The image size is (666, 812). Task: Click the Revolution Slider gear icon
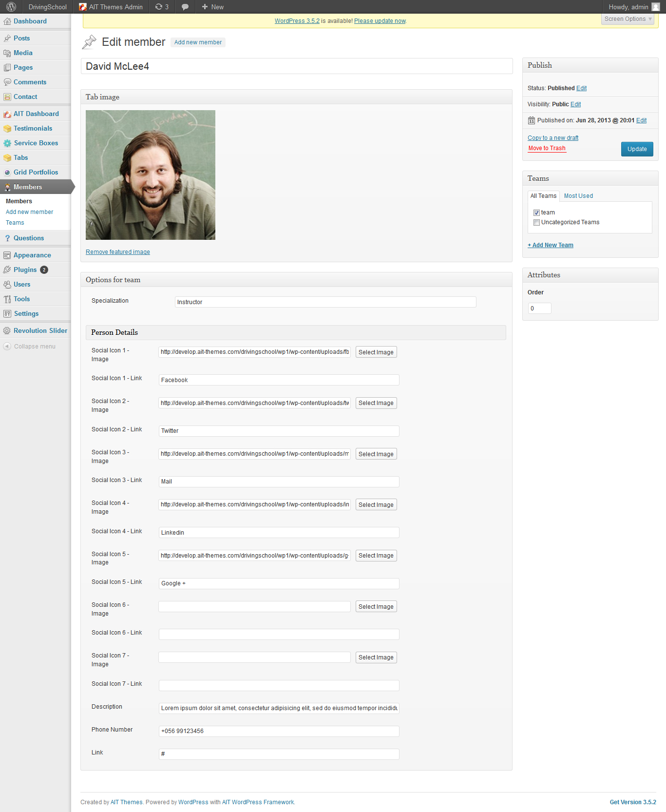coord(7,330)
